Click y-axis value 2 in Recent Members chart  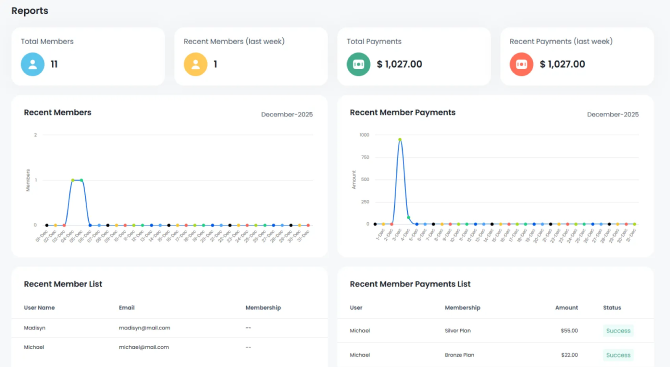coord(35,135)
